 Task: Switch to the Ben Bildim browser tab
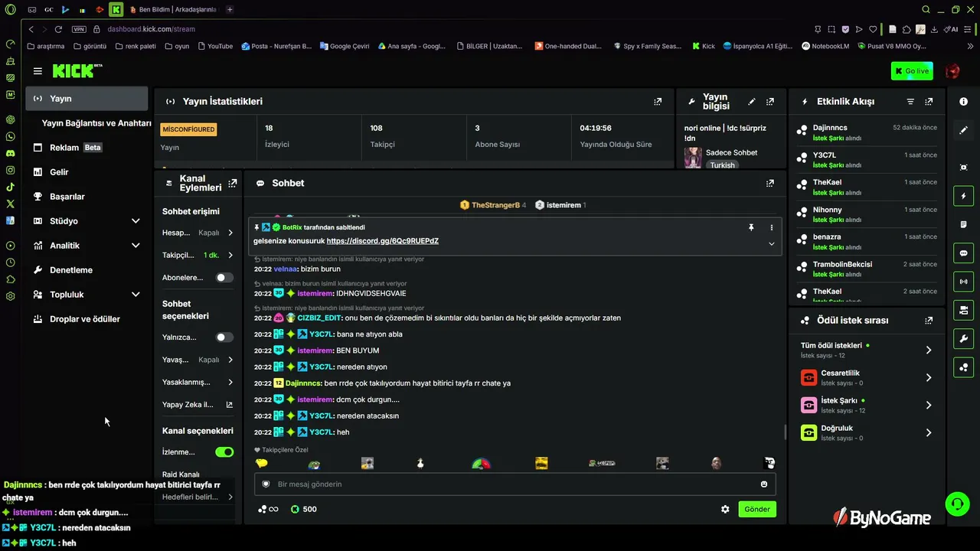(x=172, y=9)
